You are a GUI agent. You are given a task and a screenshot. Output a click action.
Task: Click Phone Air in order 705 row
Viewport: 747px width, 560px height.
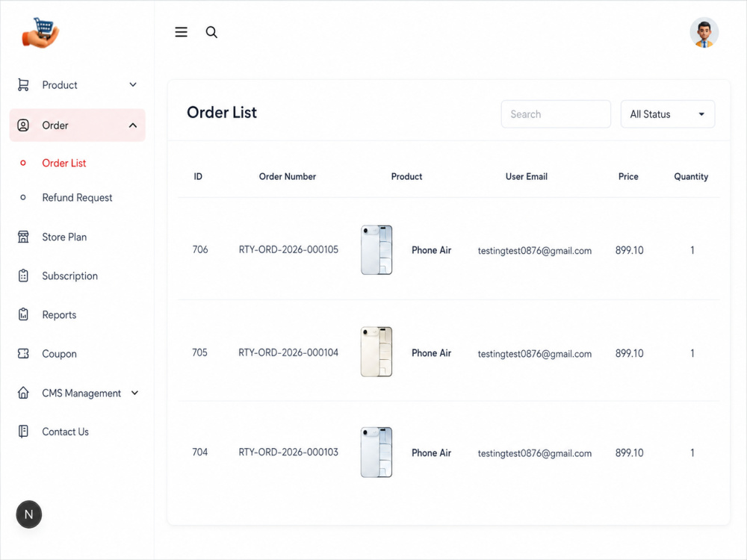431,353
